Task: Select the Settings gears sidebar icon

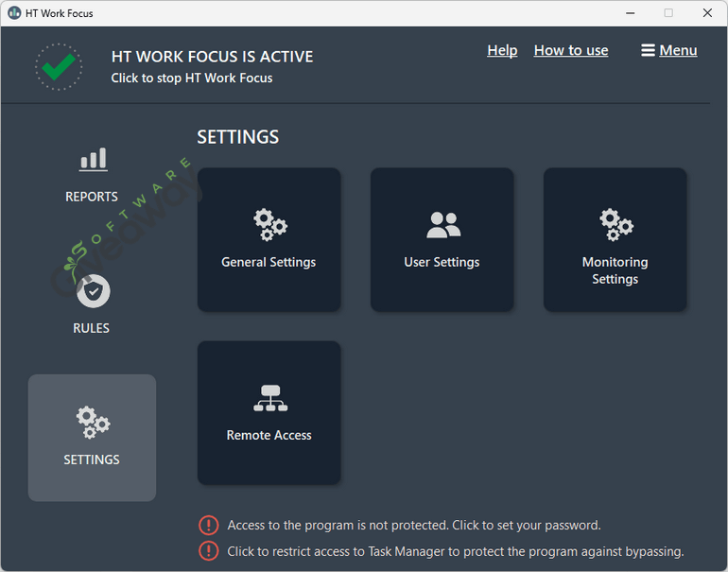Action: [94, 422]
